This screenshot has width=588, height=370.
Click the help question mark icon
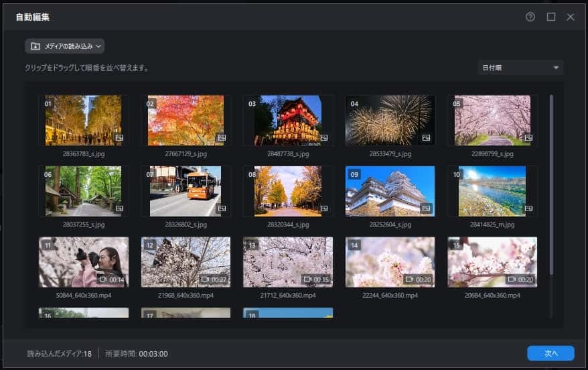pos(530,17)
